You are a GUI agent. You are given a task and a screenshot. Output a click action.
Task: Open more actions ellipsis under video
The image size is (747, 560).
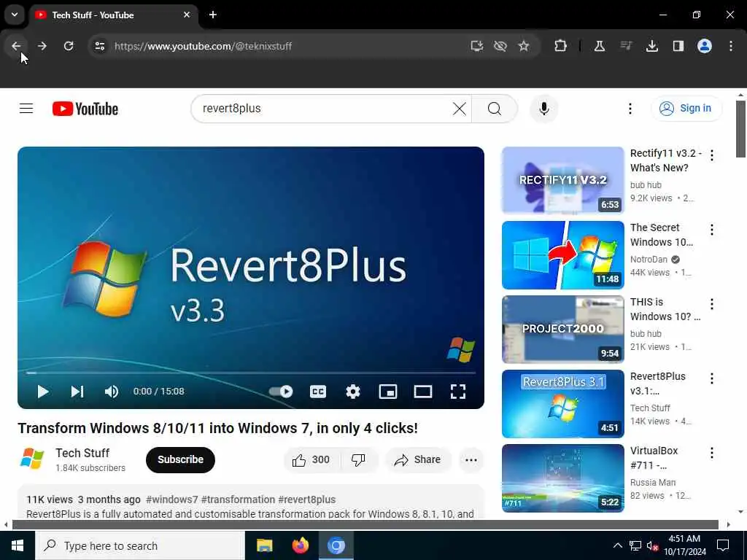coord(471,459)
